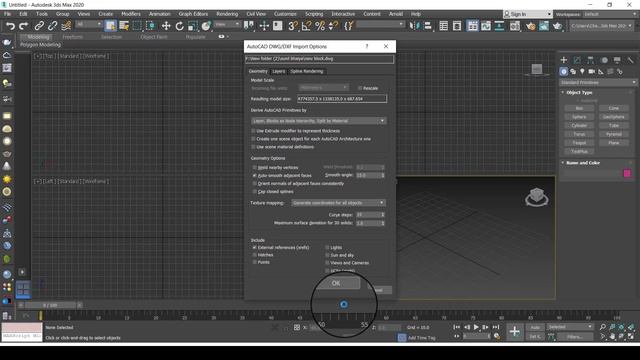Select the Cameras category icon in Create panel
640x360 pixels.
coord(591,71)
